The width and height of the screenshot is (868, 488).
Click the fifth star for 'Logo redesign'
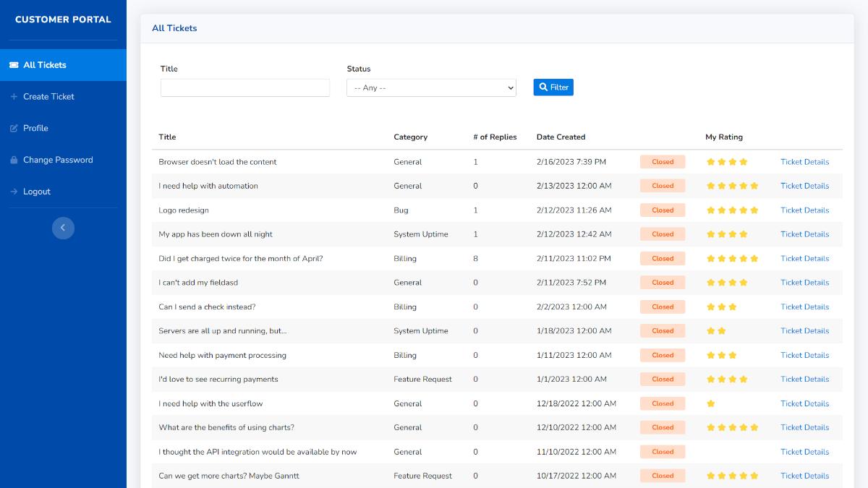click(x=754, y=210)
